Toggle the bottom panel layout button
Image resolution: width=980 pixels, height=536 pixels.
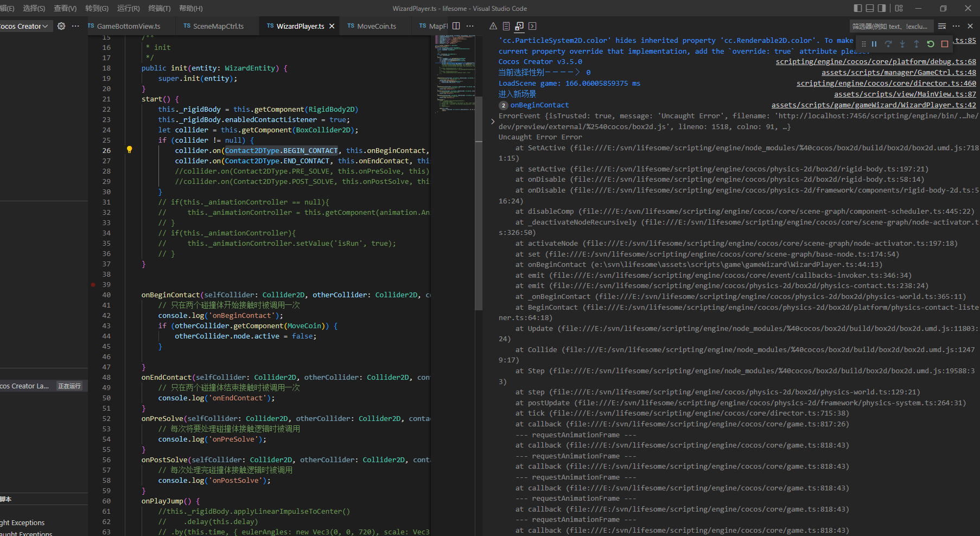[x=870, y=8]
